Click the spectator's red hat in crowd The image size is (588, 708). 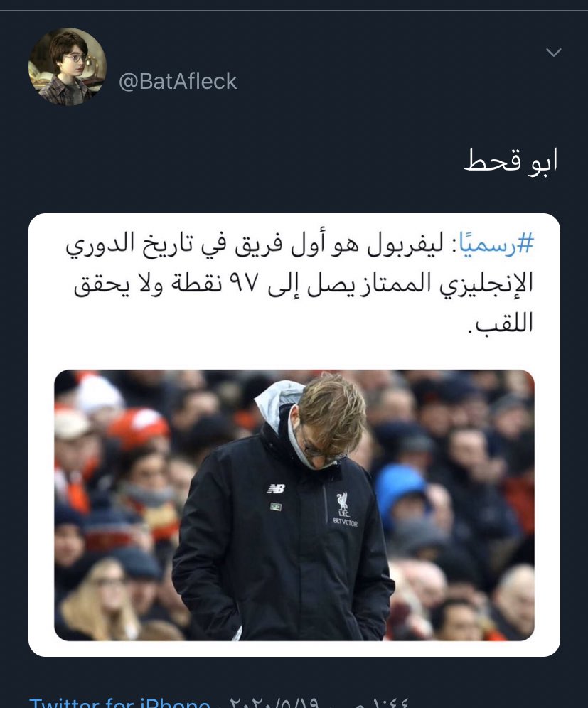tap(138, 427)
